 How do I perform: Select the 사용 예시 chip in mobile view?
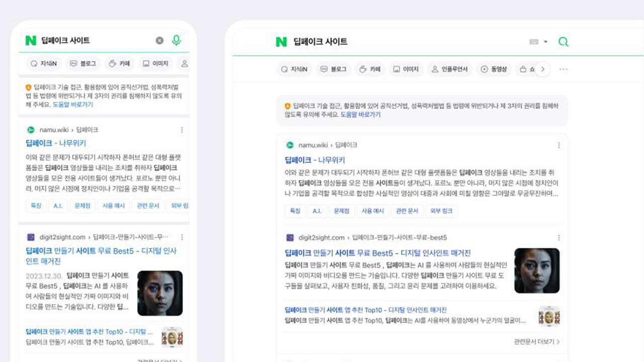113,206
